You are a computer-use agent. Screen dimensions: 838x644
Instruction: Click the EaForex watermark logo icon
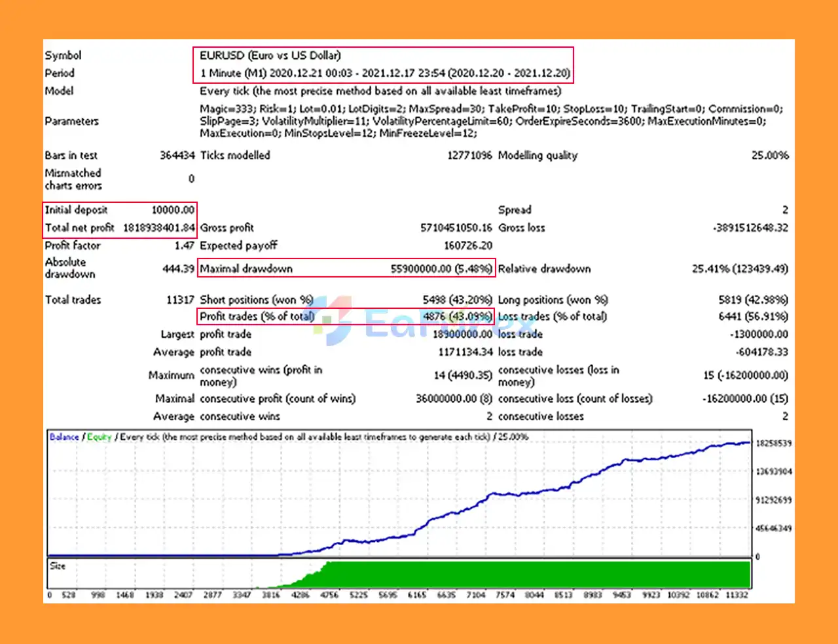coord(332,321)
